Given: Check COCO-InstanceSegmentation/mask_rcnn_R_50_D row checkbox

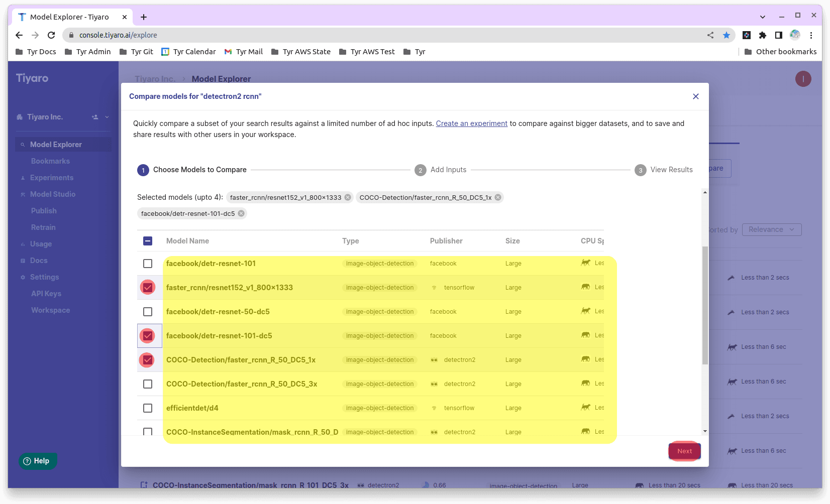Looking at the screenshot, I should point(148,431).
